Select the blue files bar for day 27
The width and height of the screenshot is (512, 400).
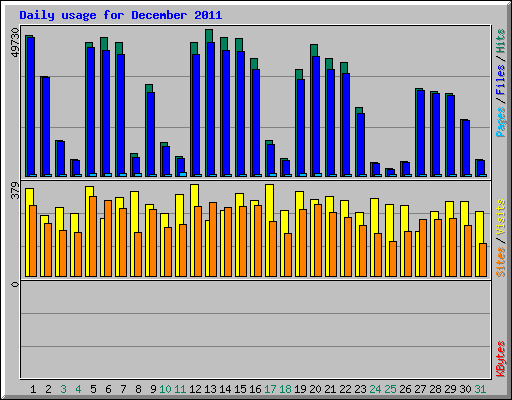coord(421,133)
